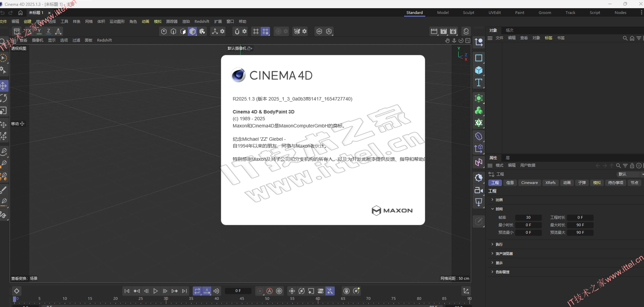Toggle autokeying A button

click(x=270, y=291)
